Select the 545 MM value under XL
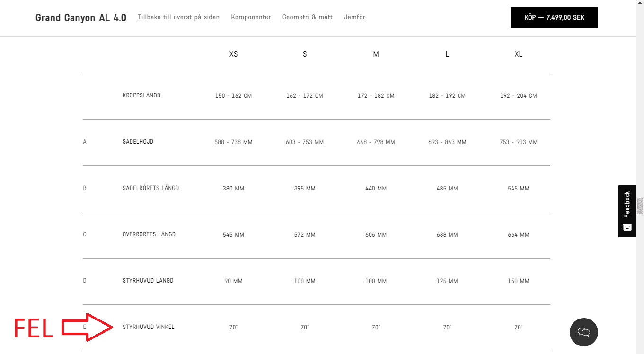 (519, 189)
